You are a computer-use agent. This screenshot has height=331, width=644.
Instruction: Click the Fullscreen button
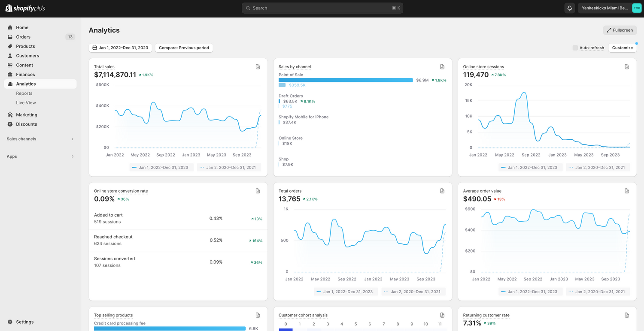[620, 30]
